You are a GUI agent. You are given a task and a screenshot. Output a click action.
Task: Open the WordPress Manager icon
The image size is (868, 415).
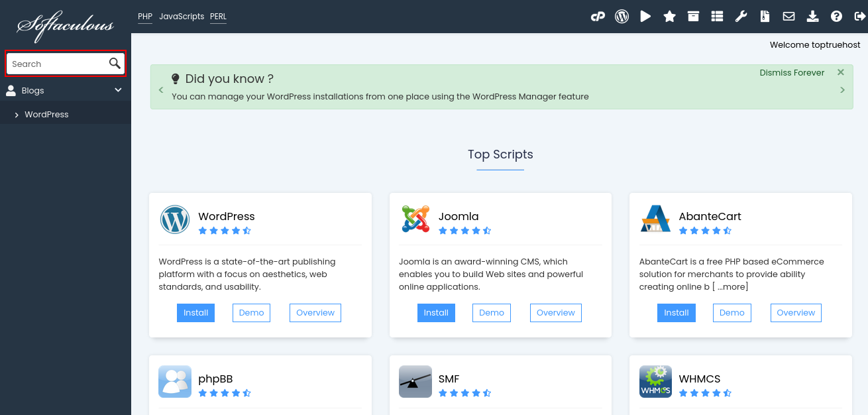622,16
